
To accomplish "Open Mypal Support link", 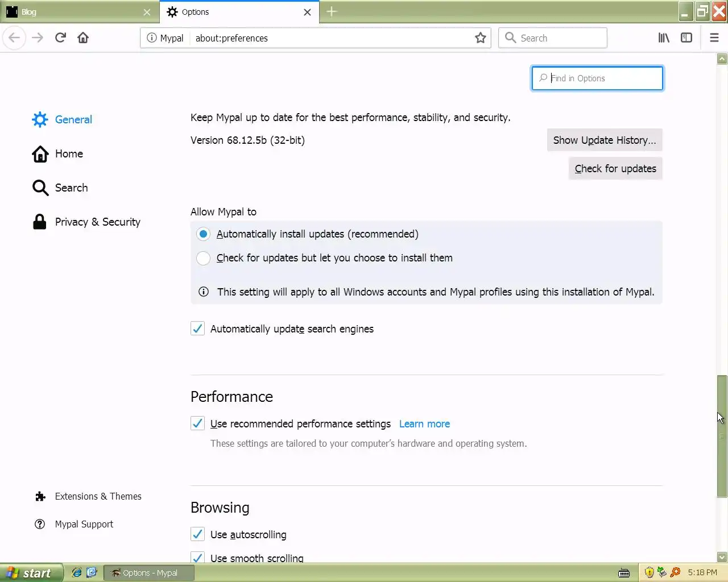I will 74,525.
